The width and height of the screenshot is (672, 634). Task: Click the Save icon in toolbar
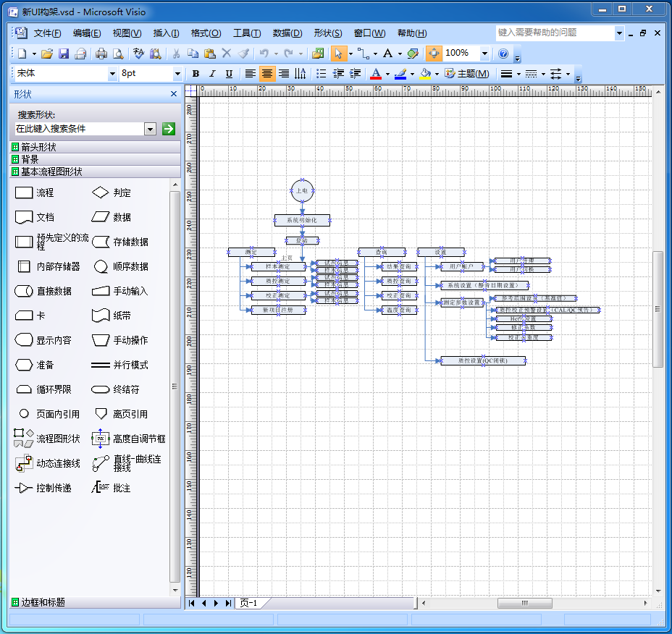pyautogui.click(x=64, y=54)
